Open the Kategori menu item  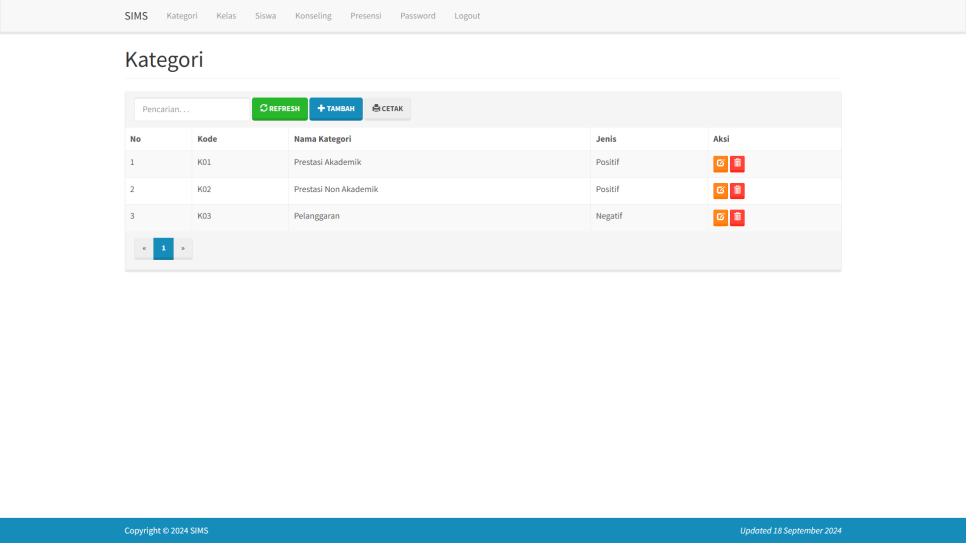tap(182, 16)
